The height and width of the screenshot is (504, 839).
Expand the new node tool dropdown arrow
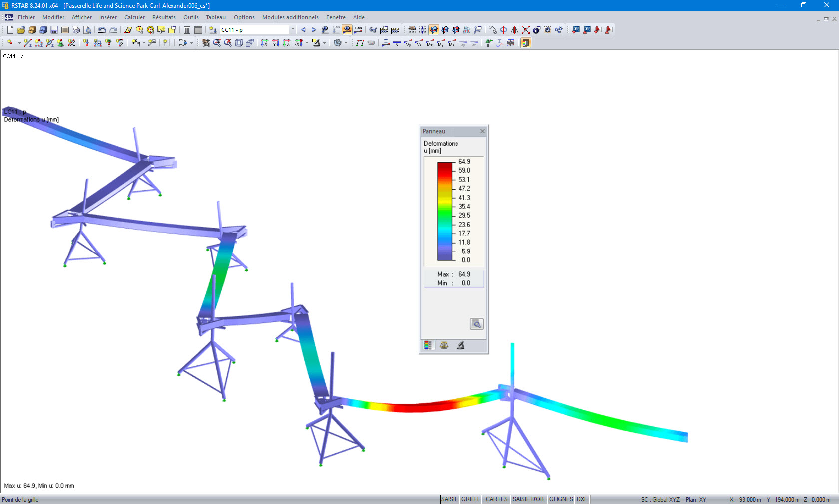coord(20,43)
